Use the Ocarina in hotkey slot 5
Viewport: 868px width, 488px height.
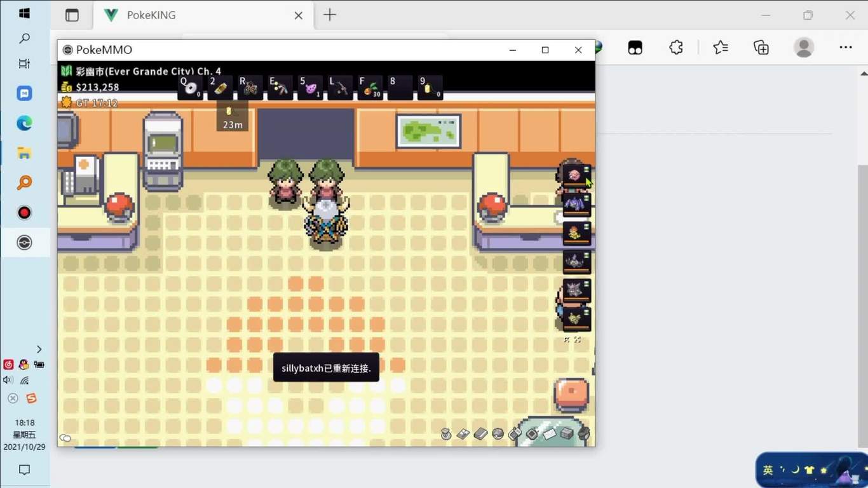tap(310, 88)
